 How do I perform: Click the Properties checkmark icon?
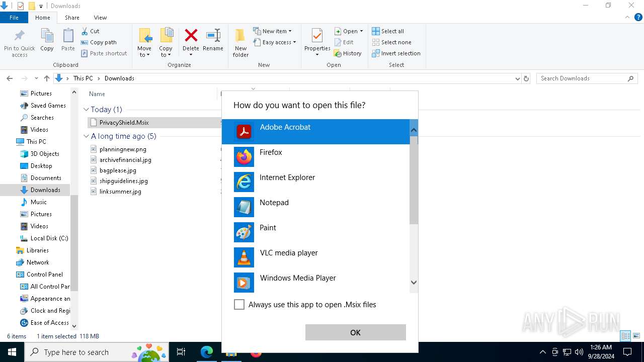[317, 36]
